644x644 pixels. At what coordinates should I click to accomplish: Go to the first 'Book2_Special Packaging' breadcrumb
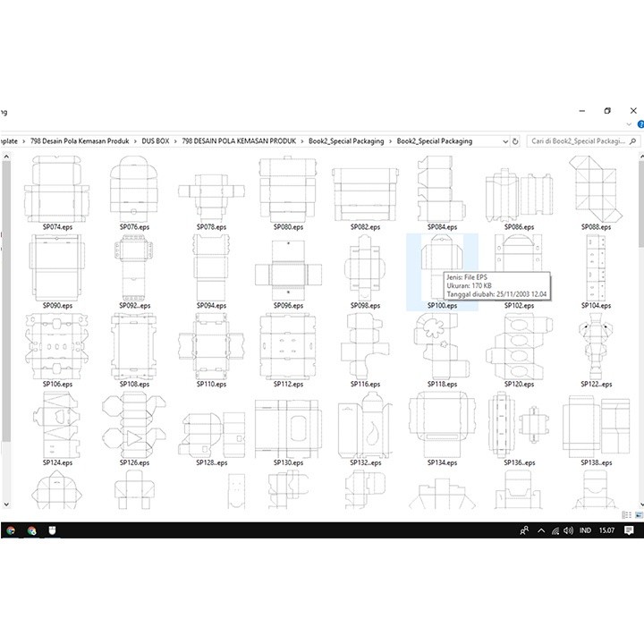pyautogui.click(x=346, y=141)
